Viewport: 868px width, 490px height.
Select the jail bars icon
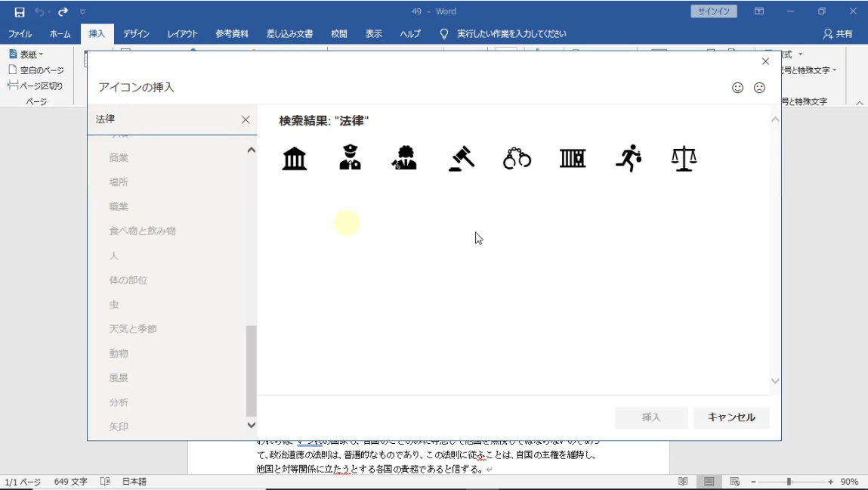[x=573, y=158]
